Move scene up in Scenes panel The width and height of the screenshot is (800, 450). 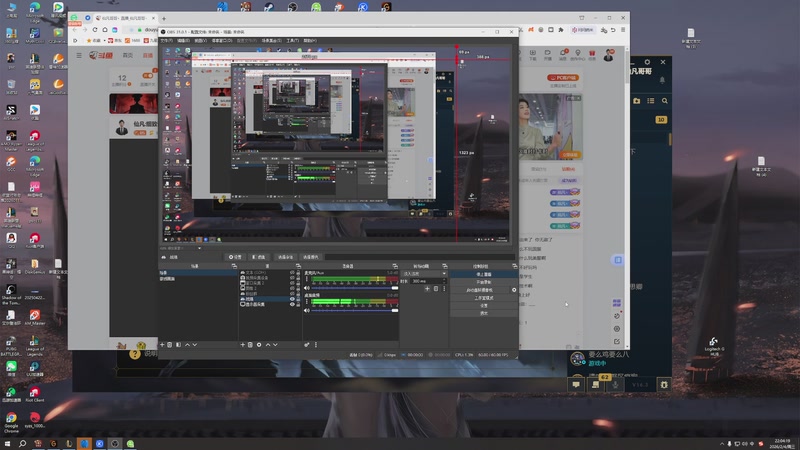(187, 345)
